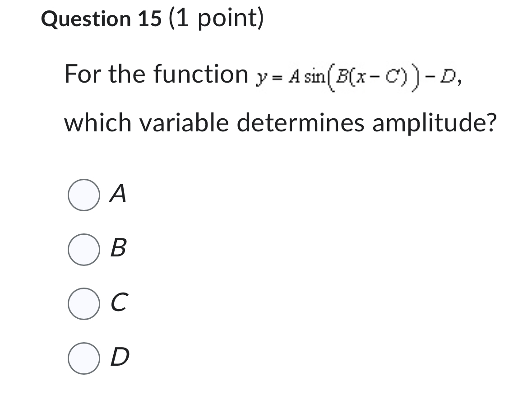
Task: Click the label letter A
Action: tap(117, 195)
